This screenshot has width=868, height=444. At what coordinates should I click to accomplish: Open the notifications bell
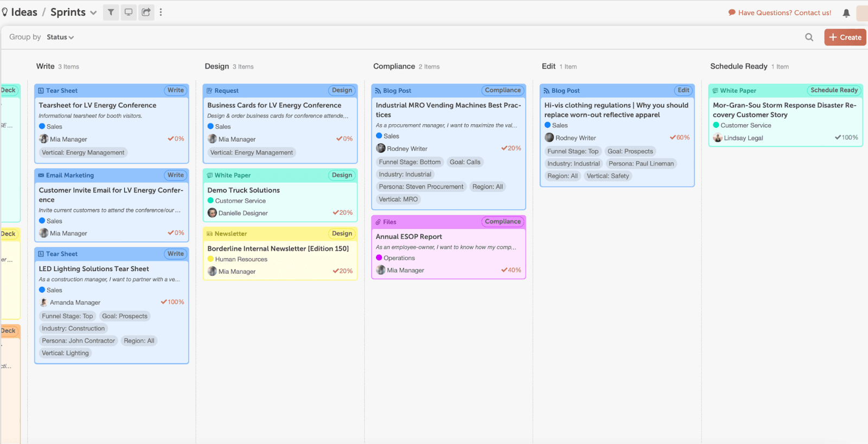[846, 13]
